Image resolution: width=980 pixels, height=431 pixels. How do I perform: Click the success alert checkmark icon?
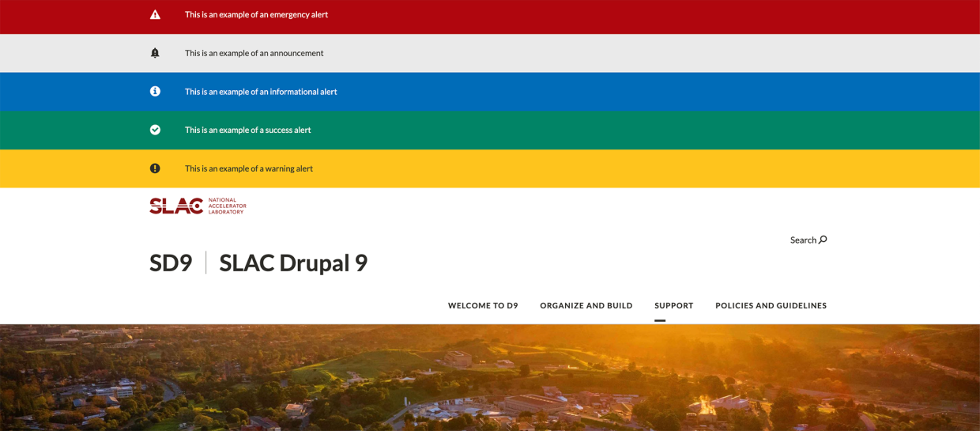pyautogui.click(x=155, y=130)
